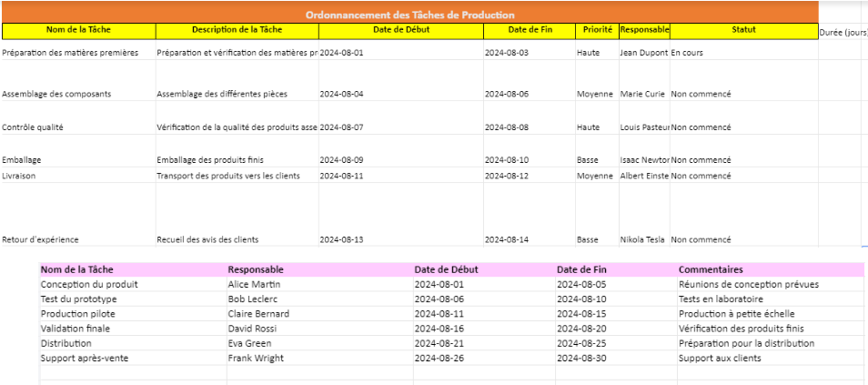Click the yellow 'Responsable' header cell
Image resolution: width=868 pixels, height=385 pixels.
[644, 30]
